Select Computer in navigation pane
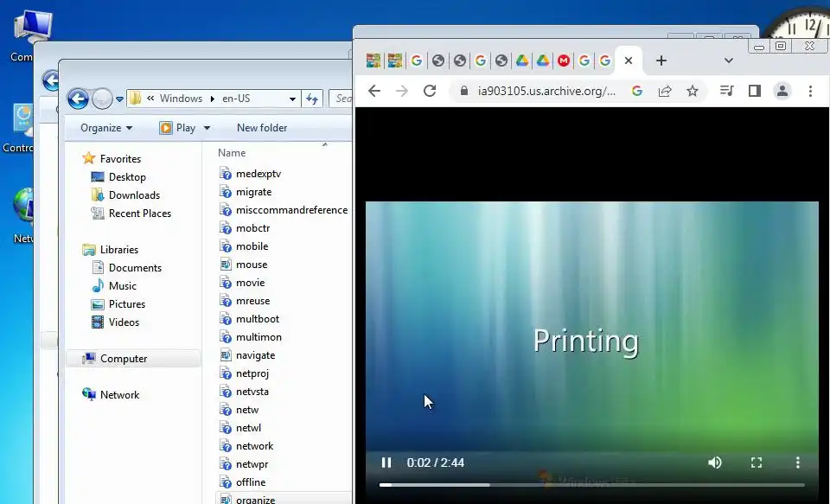 click(124, 359)
